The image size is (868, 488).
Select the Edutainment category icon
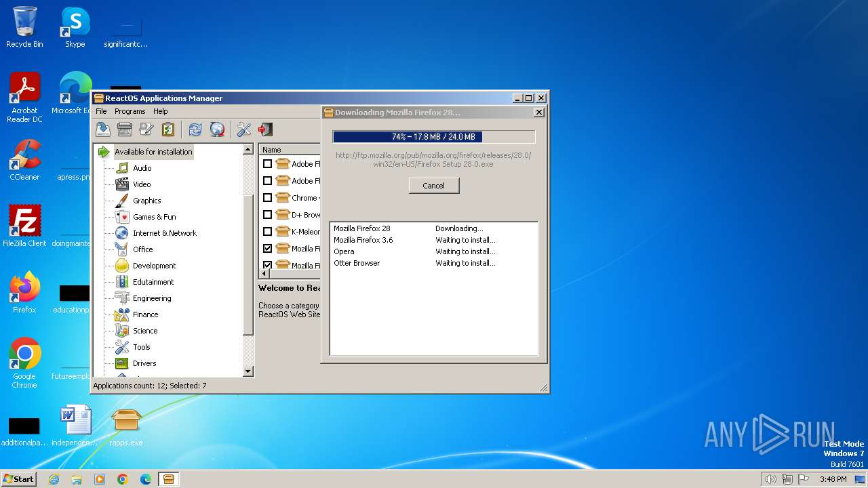click(x=122, y=282)
